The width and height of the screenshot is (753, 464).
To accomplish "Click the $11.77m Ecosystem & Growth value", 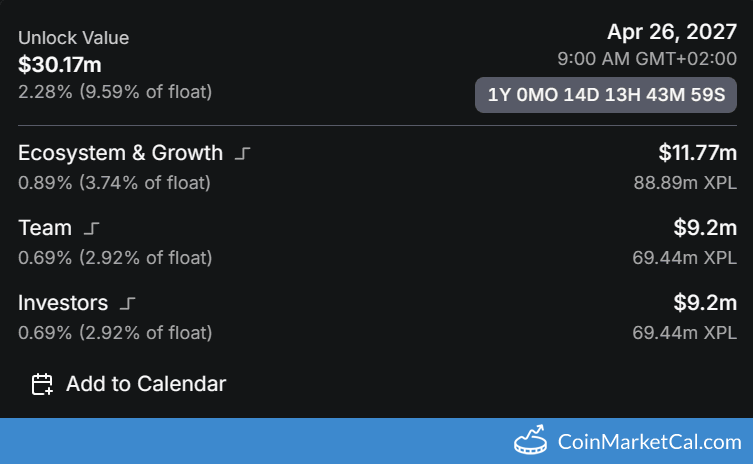I will pos(697,153).
